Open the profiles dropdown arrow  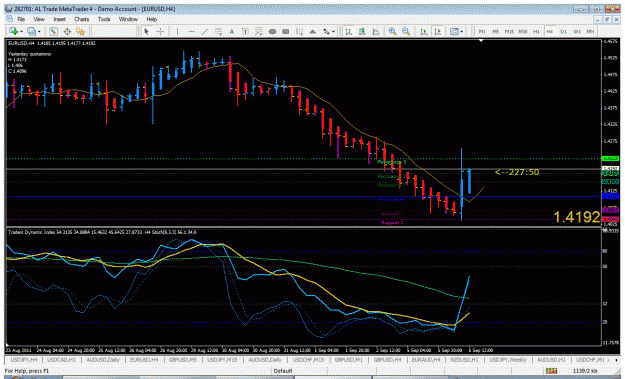tap(39, 32)
